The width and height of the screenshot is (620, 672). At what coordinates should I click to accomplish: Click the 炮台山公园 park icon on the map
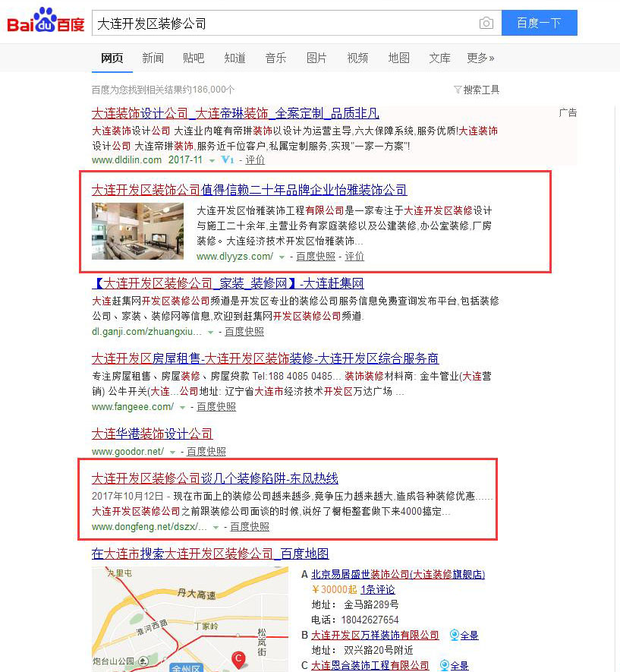tap(144, 661)
